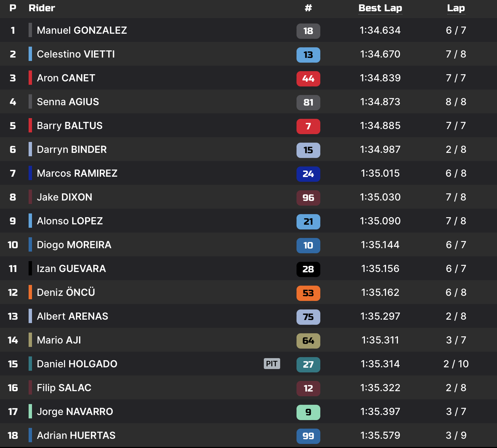Select Diogo MOREIRA in the standings
The height and width of the screenshot is (448, 497).
pyautogui.click(x=74, y=245)
